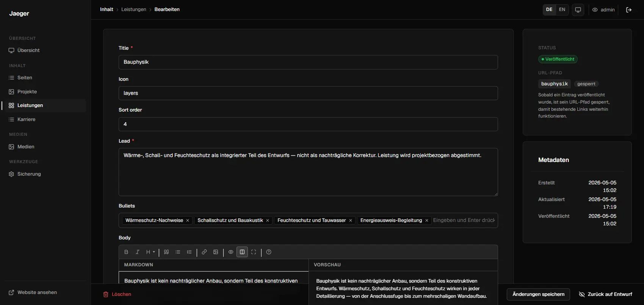Viewport: 644px width, 305px height.
Task: Go to Leistungen breadcrumb
Action: pos(133,9)
